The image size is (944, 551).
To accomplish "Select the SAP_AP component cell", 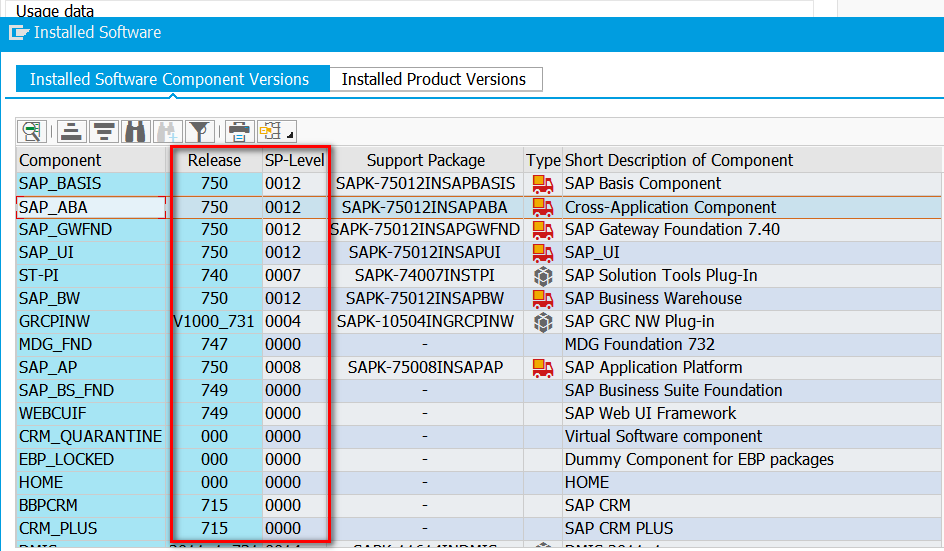I will click(x=92, y=367).
